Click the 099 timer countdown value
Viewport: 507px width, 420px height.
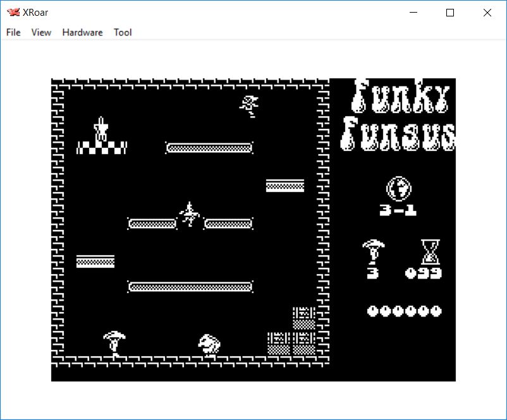tap(424, 273)
